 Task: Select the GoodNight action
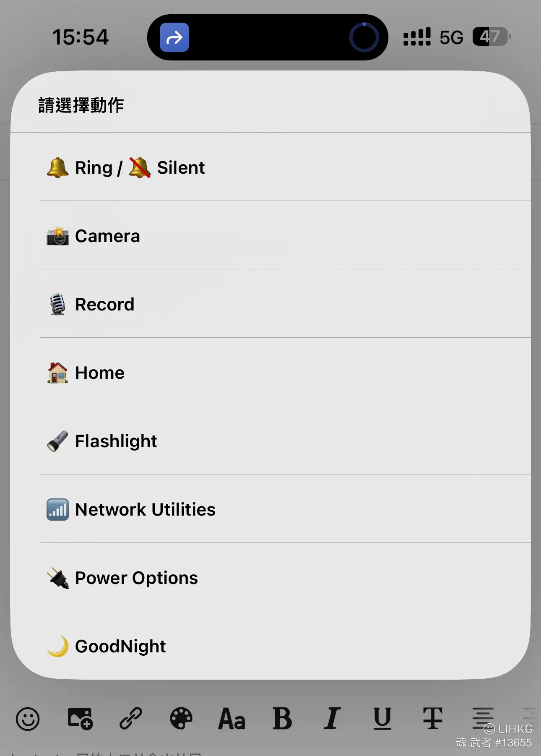270,645
